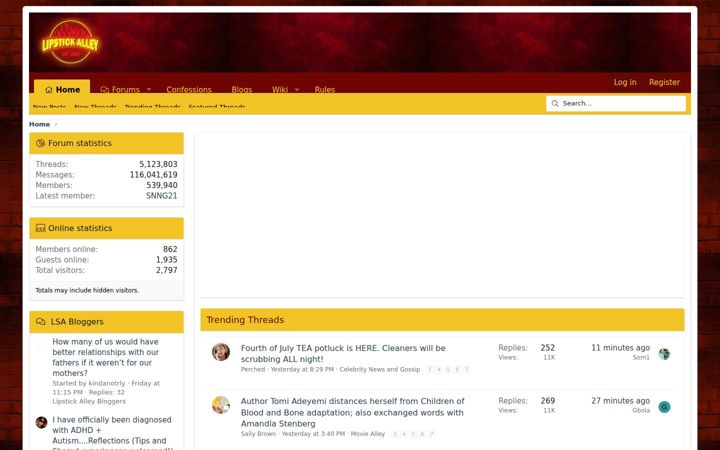
Task: Switch to the Blogs tab
Action: [242, 90]
